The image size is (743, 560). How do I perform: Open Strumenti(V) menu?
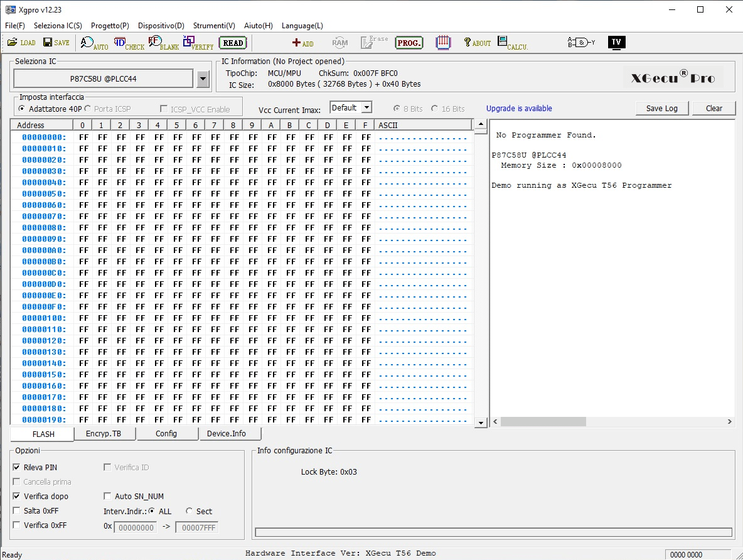[214, 26]
